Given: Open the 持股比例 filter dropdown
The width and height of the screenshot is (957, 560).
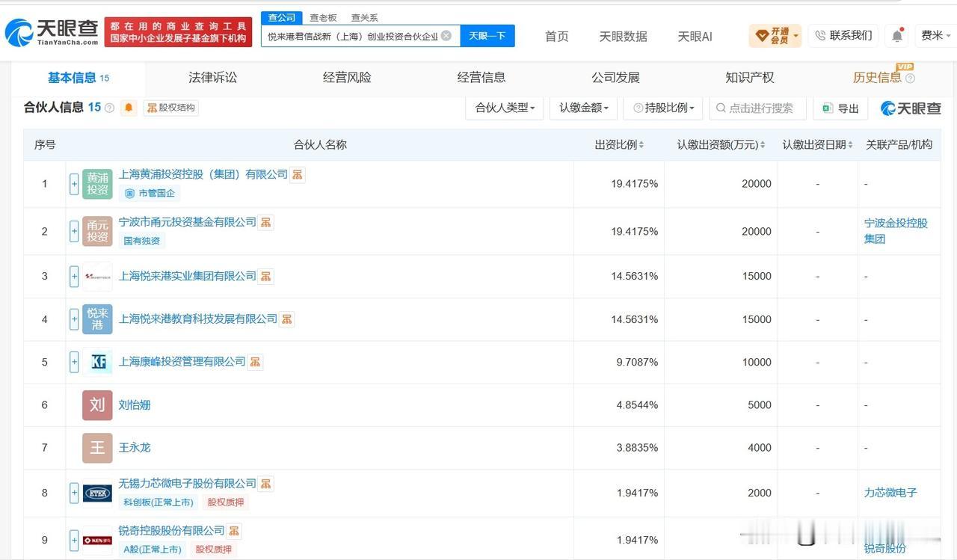Looking at the screenshot, I should [663, 108].
